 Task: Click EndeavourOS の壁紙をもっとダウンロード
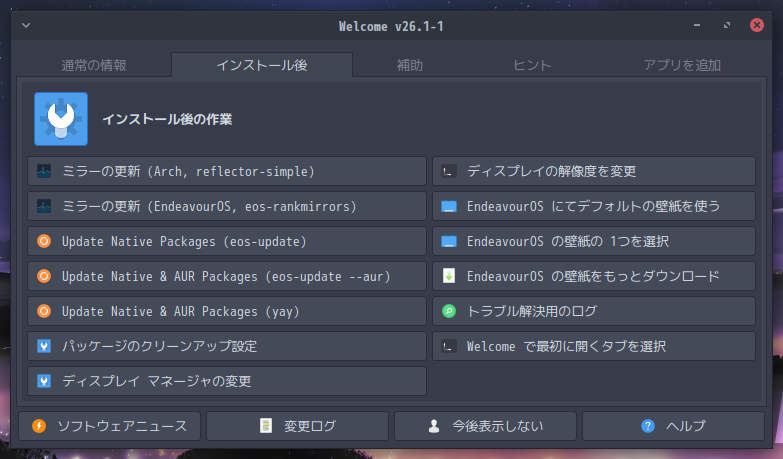(594, 276)
